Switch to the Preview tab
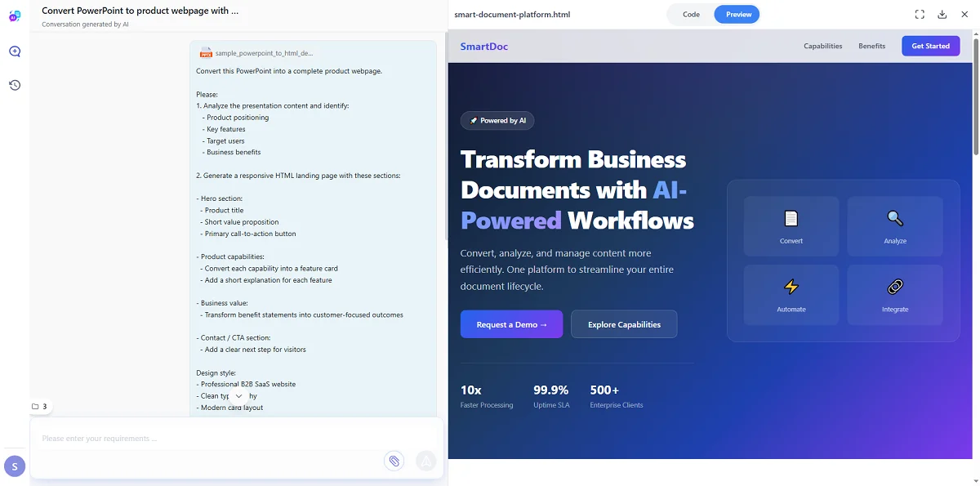The width and height of the screenshot is (980, 486). click(738, 15)
